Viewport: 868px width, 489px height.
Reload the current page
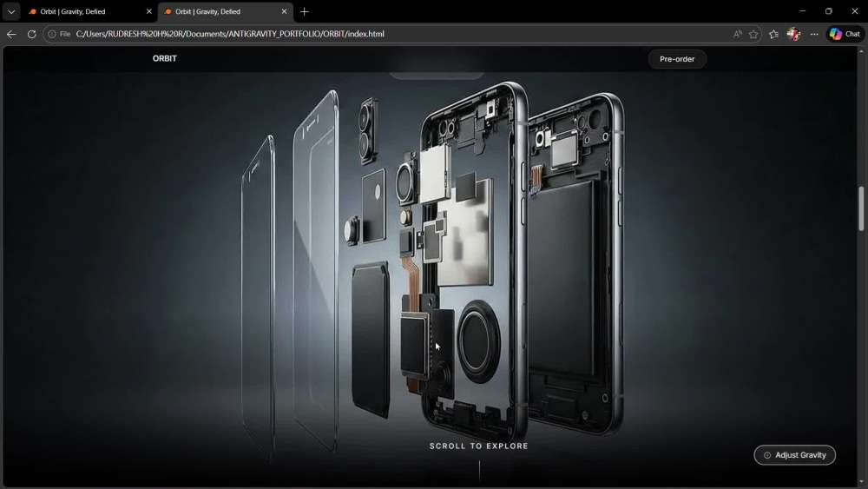31,34
